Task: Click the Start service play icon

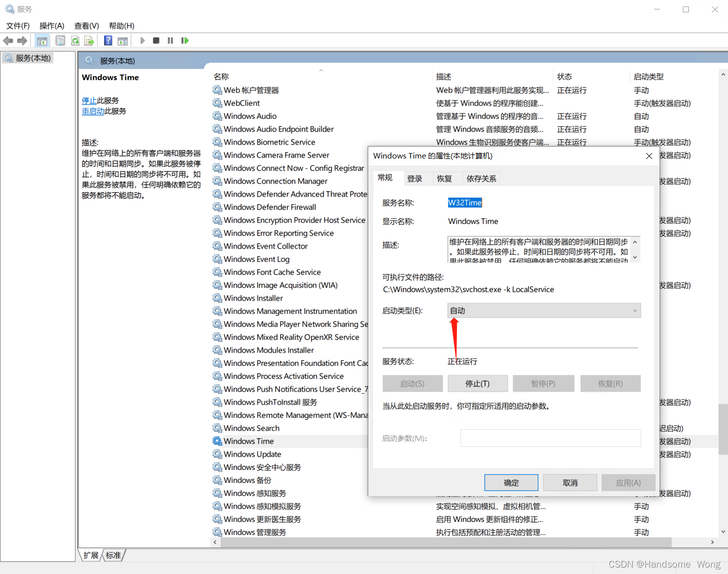Action: click(x=142, y=41)
